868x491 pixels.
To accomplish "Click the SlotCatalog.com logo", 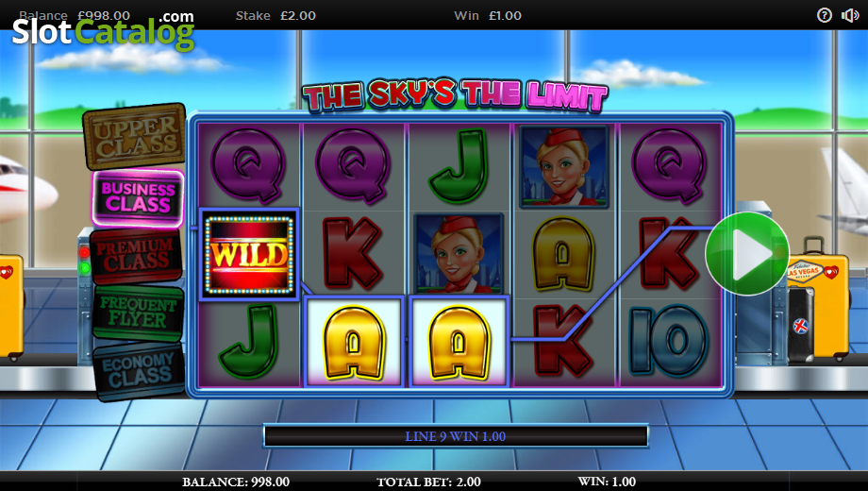I will (104, 30).
